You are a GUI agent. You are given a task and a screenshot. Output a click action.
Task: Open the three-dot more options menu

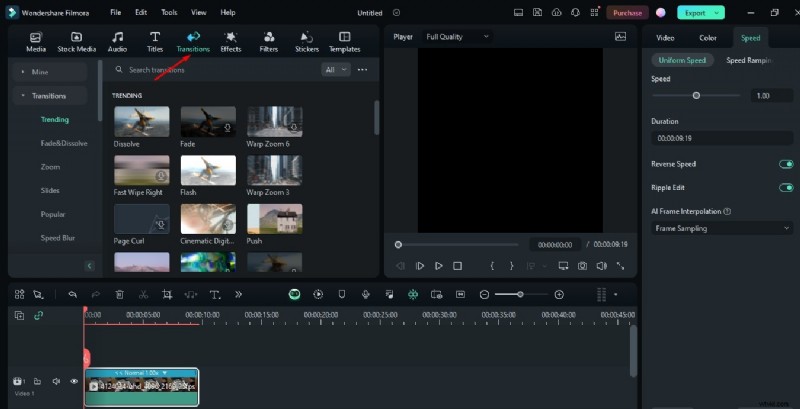pos(362,69)
